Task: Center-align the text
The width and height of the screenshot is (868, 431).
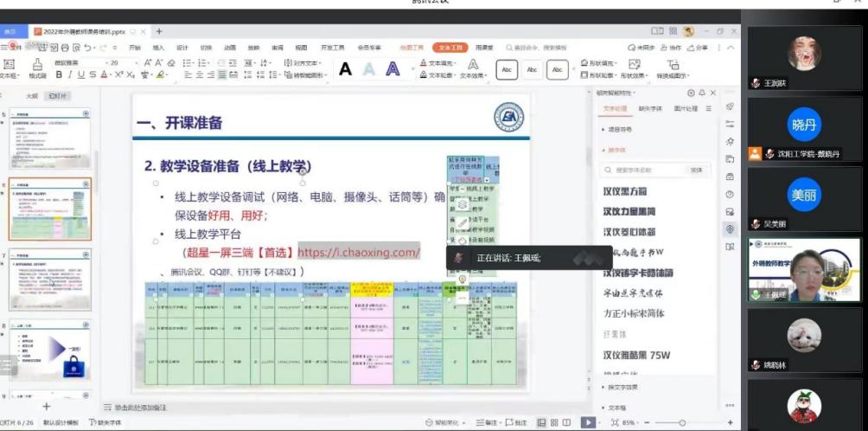Action: click(x=200, y=74)
